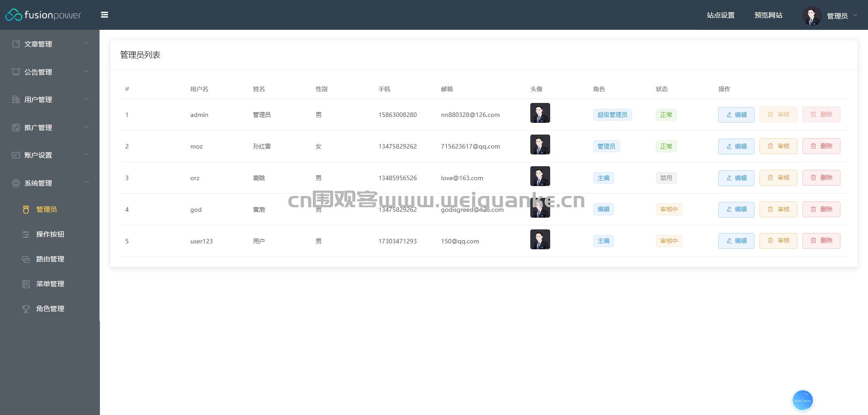Click 审核 button for user123 row
The image size is (868, 415).
[x=778, y=241]
